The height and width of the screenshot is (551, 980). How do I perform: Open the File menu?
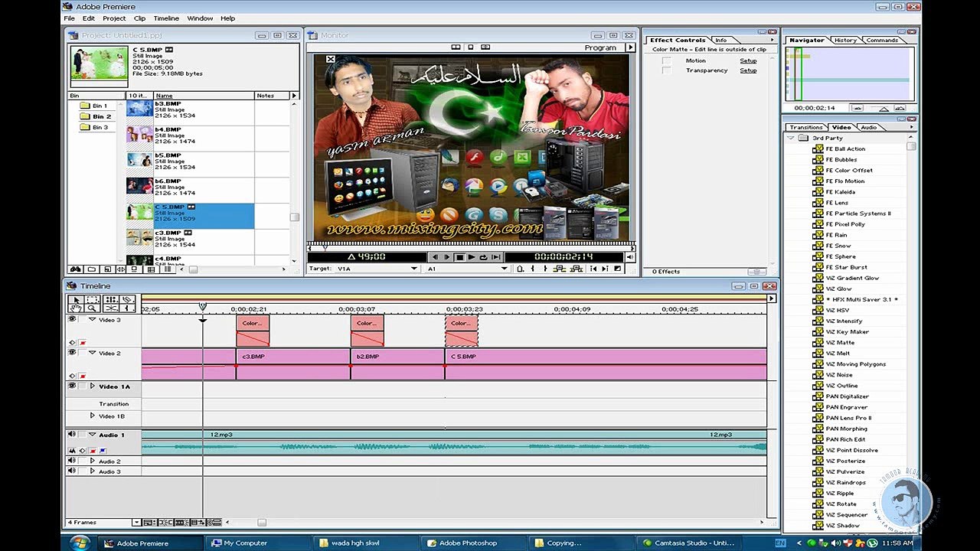[x=69, y=18]
